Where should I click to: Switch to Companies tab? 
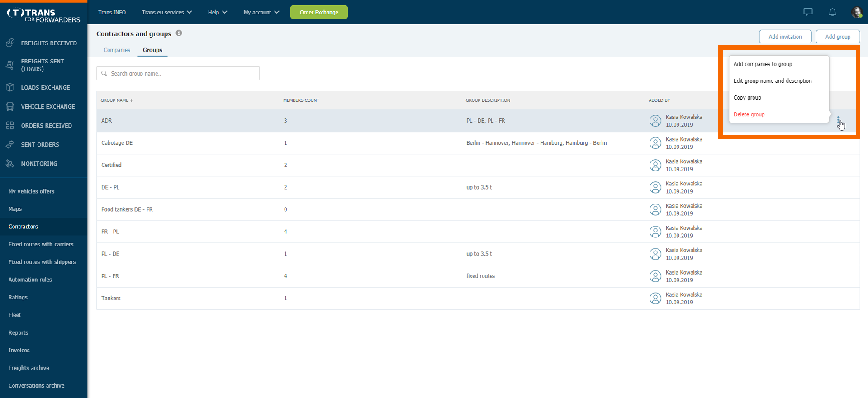(117, 50)
